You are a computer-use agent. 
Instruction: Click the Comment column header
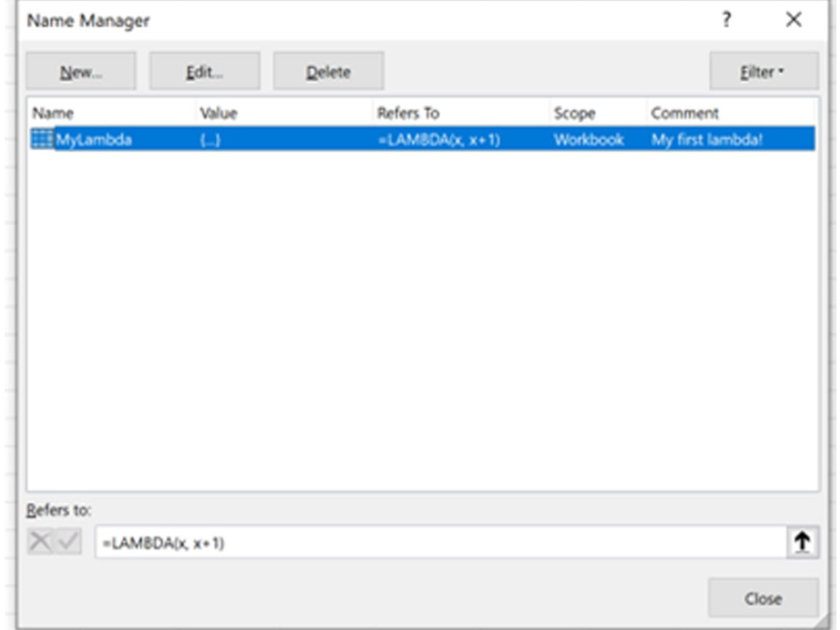pos(685,113)
